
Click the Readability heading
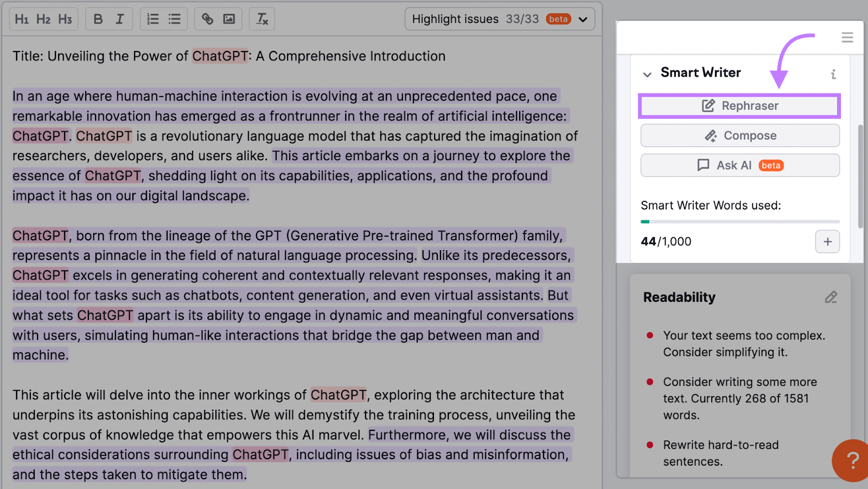coord(679,297)
